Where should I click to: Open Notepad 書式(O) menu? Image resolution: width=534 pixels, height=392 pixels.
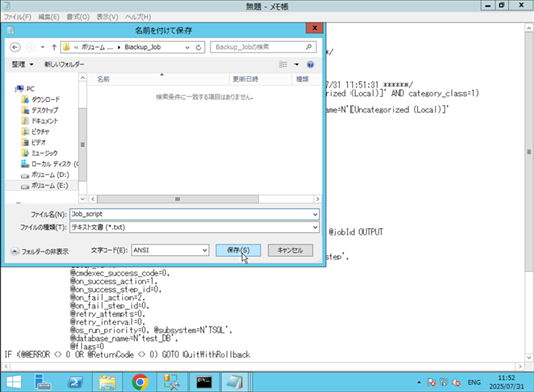[x=78, y=17]
